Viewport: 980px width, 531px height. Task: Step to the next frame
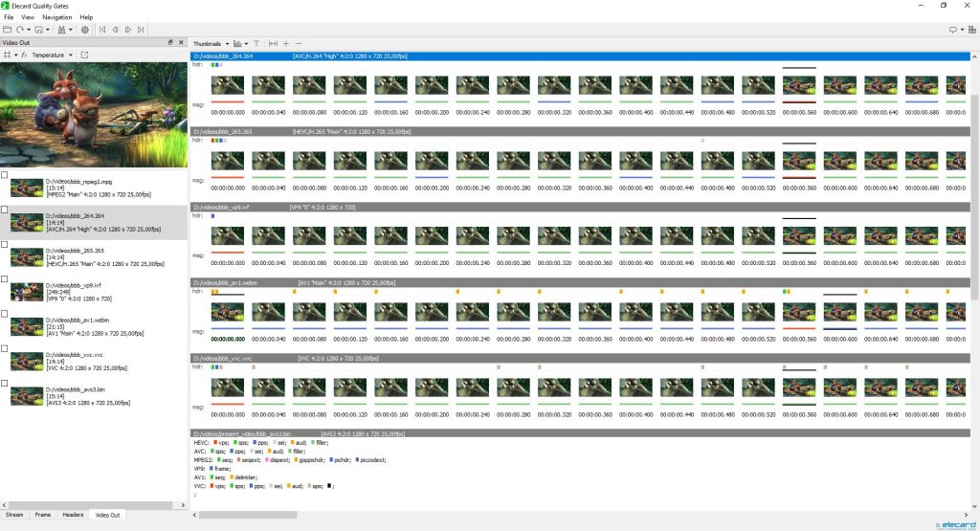(128, 30)
